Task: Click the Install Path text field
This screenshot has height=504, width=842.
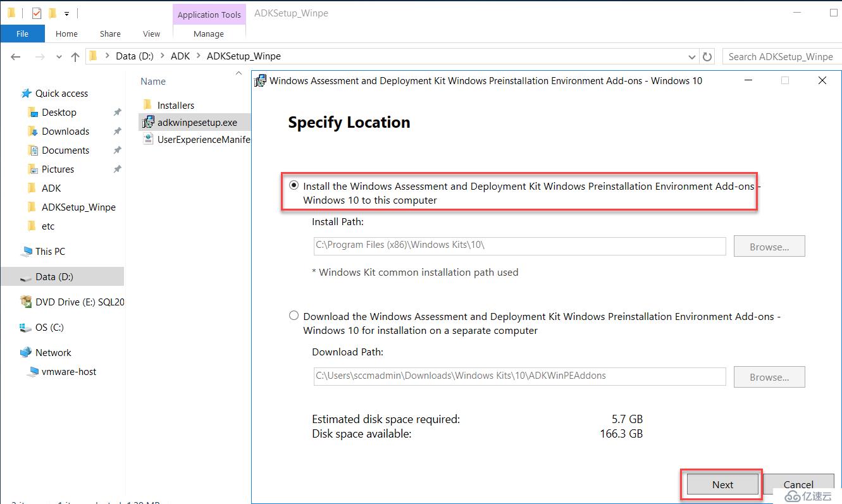Action: [x=519, y=245]
